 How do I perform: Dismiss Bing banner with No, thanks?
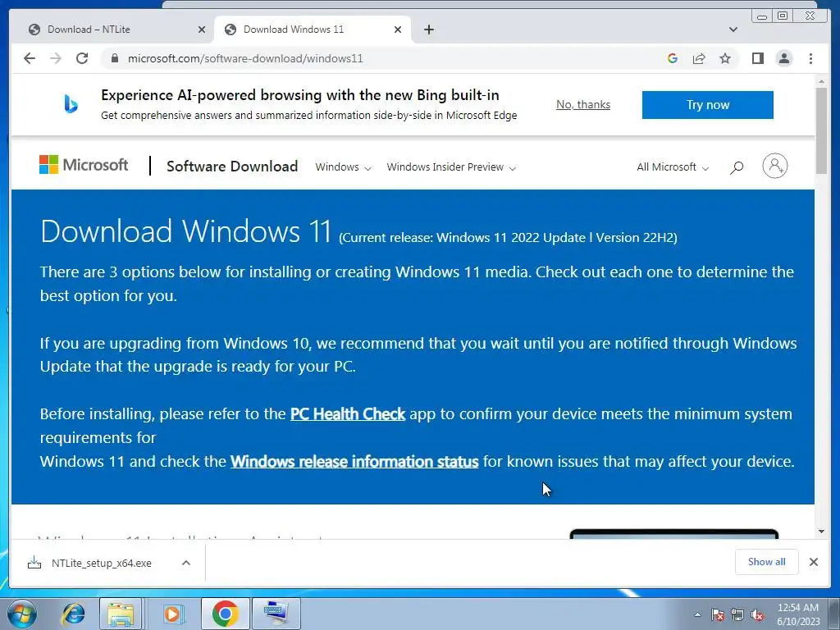pyautogui.click(x=583, y=104)
